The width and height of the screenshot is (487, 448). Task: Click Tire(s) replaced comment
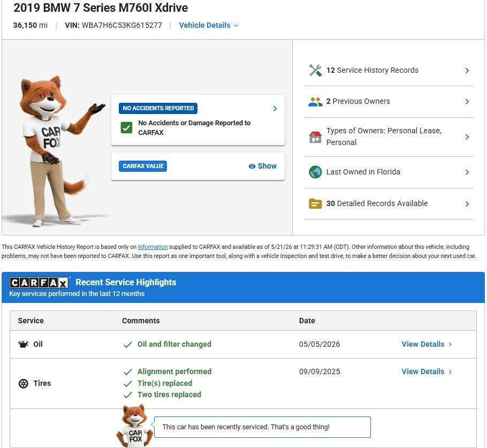(165, 383)
